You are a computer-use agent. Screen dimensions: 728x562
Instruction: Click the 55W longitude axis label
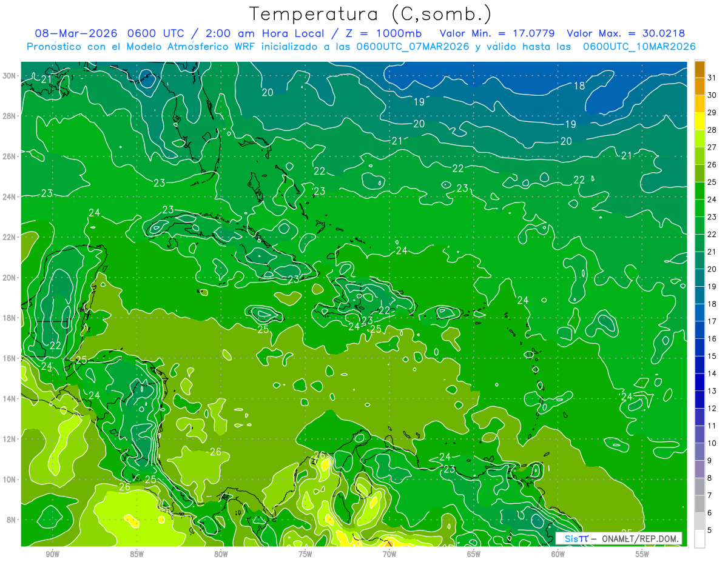[642, 554]
